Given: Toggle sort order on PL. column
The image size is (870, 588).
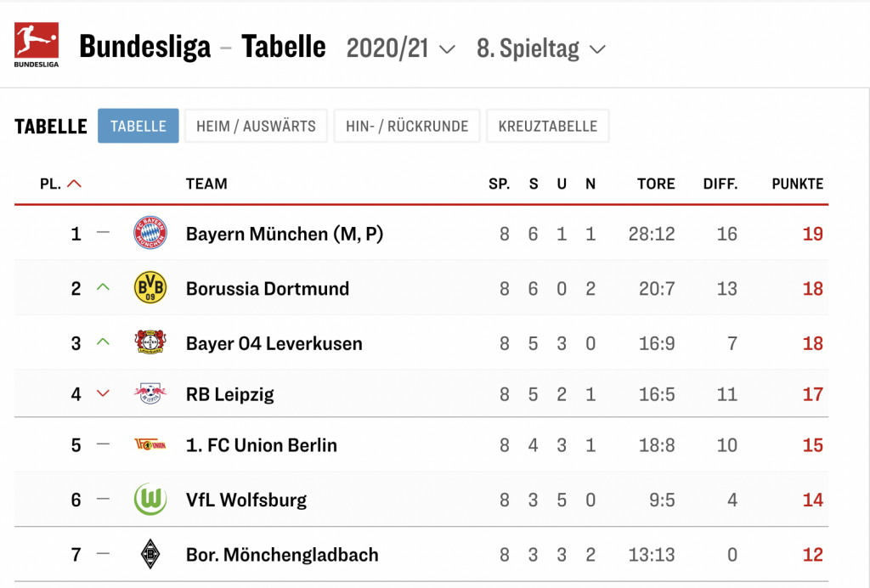Looking at the screenshot, I should (x=60, y=184).
